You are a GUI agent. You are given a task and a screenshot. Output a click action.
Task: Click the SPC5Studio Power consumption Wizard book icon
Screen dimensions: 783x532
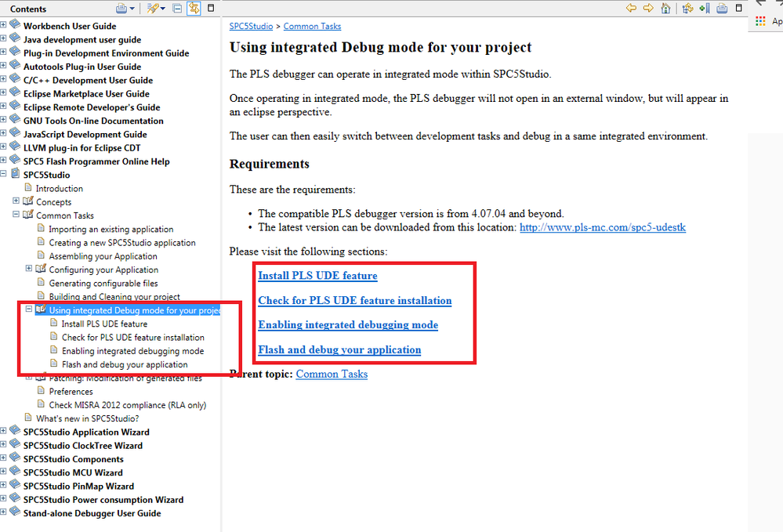coord(15,498)
